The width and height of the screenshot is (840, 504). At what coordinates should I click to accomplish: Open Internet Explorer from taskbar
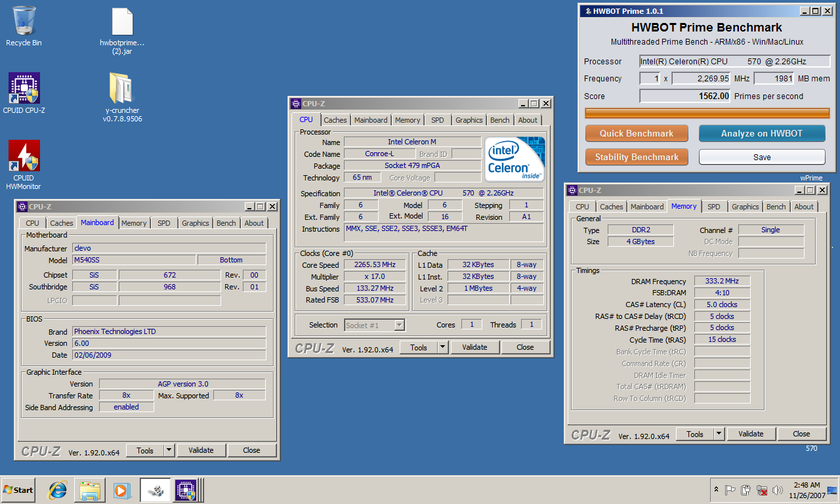[58, 490]
